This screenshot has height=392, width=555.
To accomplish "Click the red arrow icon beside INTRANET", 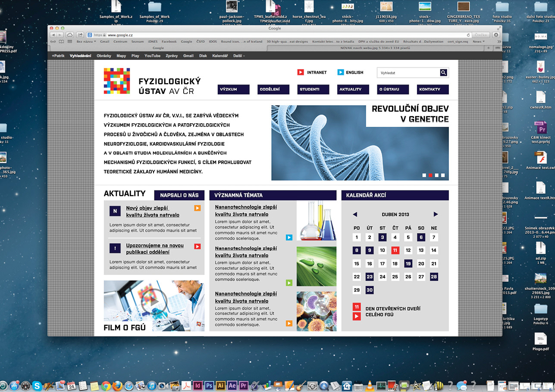I will (x=301, y=72).
